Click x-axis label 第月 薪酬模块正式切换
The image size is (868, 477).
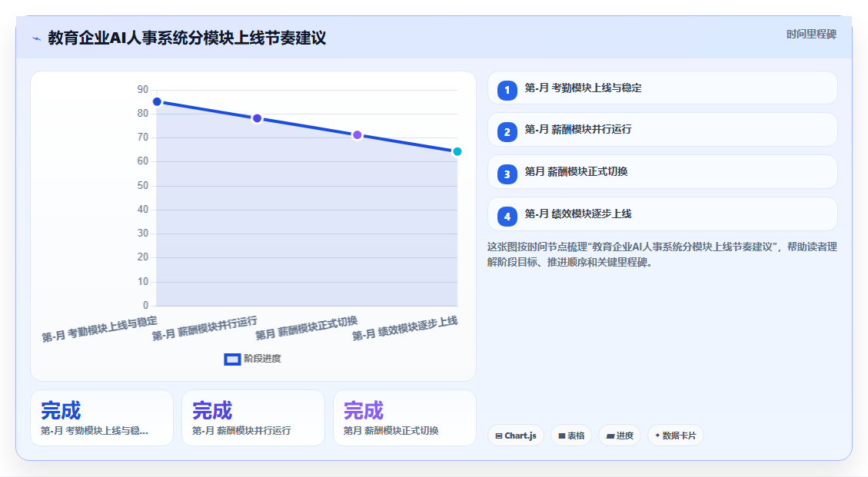click(306, 328)
